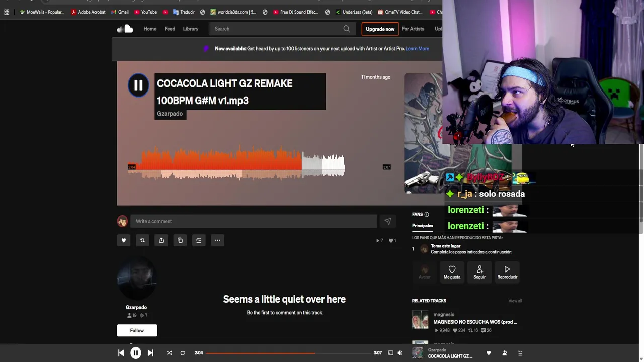
Task: Open the SoundCloud logo home link
Action: pos(125,29)
